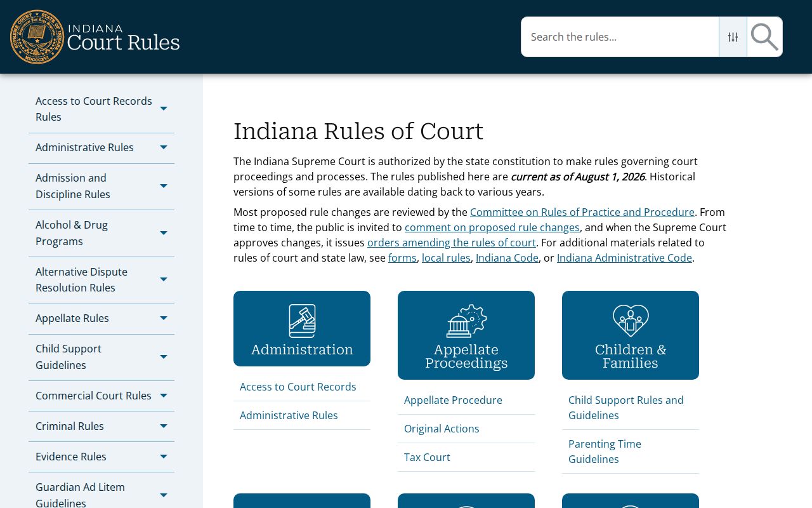Open the Appellate Procedure link
The image size is (812, 508).
pyautogui.click(x=453, y=400)
